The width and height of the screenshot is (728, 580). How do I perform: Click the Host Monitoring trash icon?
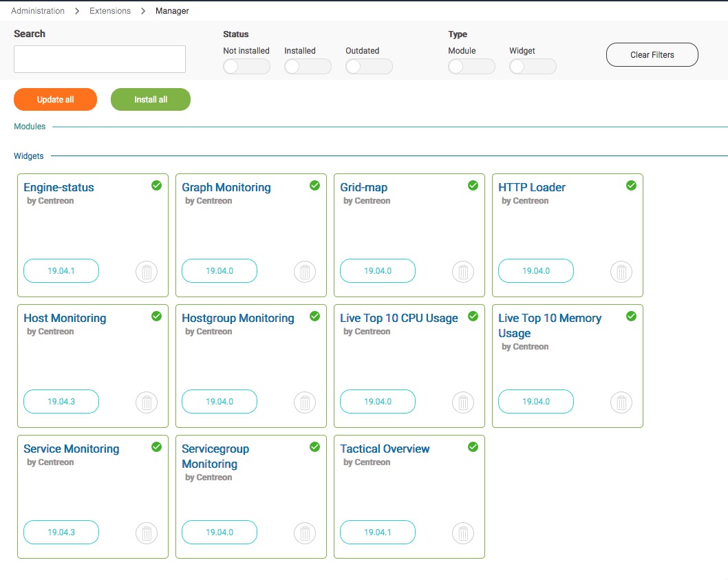point(147,402)
